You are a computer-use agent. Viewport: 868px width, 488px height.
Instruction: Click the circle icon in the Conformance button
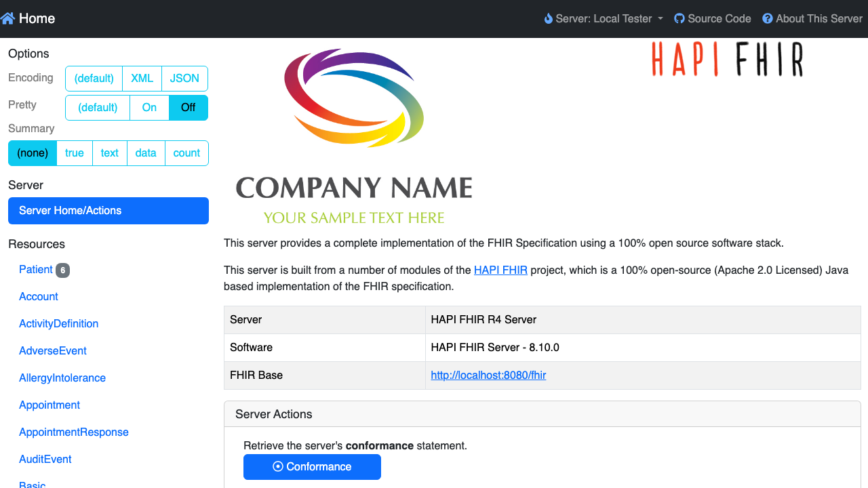[277, 466]
